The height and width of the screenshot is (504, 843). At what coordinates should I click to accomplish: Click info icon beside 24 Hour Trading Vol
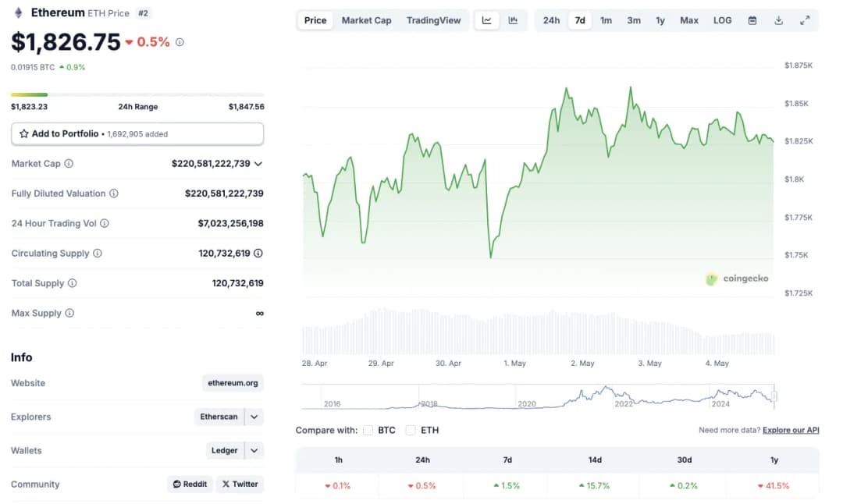pyautogui.click(x=105, y=223)
